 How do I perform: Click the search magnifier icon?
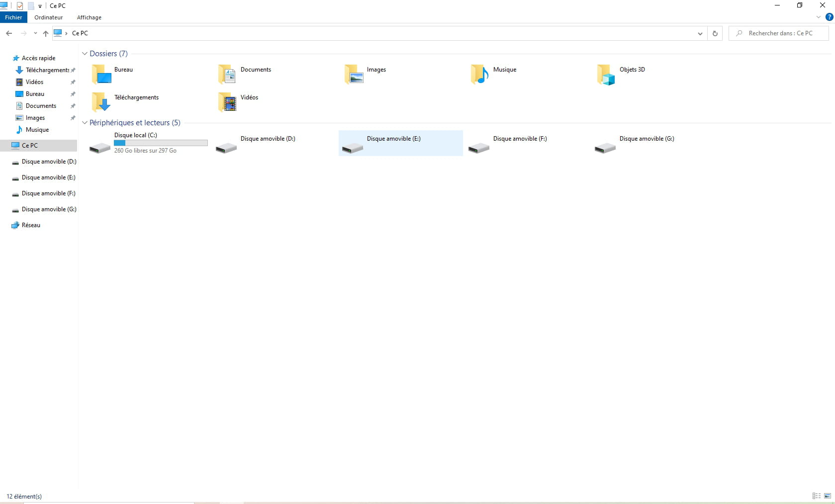click(739, 33)
